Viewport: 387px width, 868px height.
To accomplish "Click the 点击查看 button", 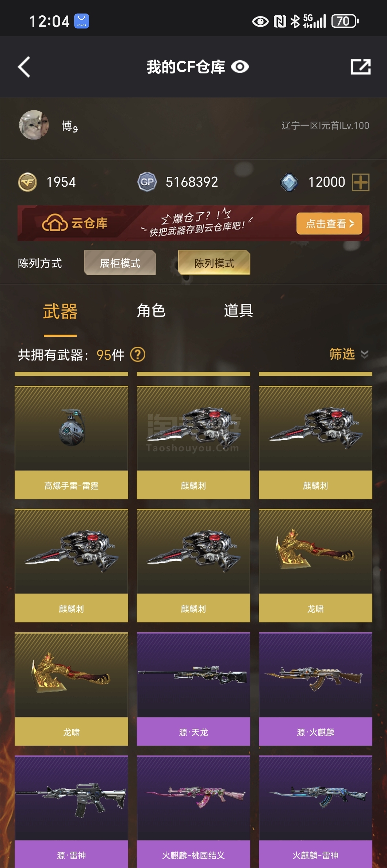I will 329,223.
